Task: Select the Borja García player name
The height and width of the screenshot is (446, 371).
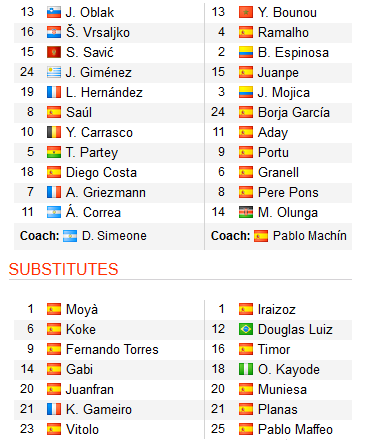Action: [294, 113]
